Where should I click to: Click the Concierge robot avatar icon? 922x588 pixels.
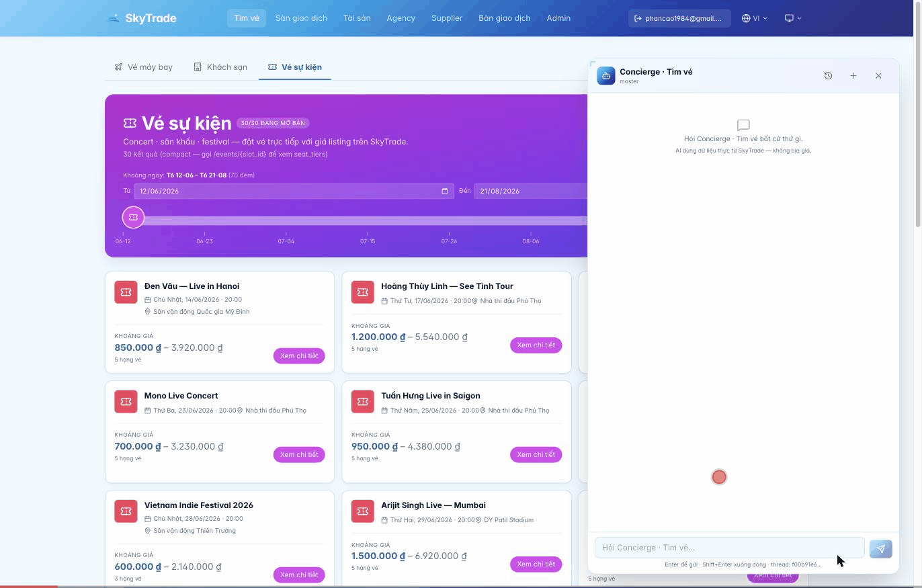(605, 76)
